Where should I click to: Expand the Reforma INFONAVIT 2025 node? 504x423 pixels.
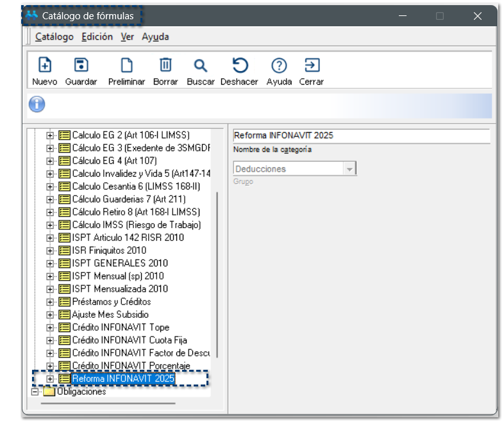point(51,379)
